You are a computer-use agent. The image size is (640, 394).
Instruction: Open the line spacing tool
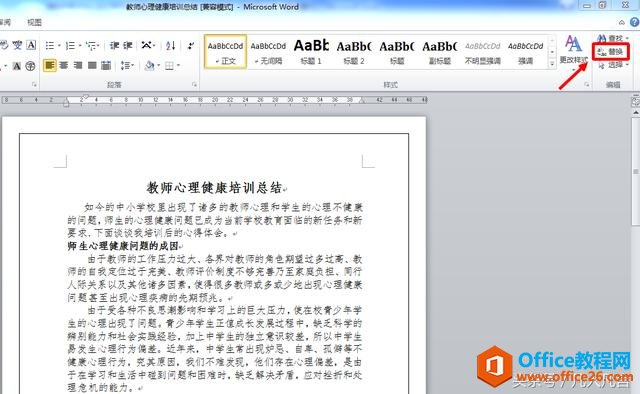click(125, 65)
